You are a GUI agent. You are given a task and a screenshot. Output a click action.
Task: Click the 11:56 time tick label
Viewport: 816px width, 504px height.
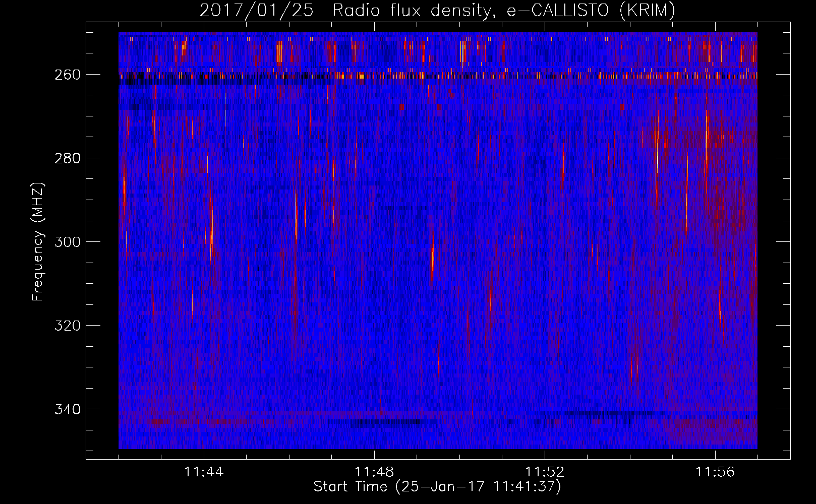click(x=715, y=472)
